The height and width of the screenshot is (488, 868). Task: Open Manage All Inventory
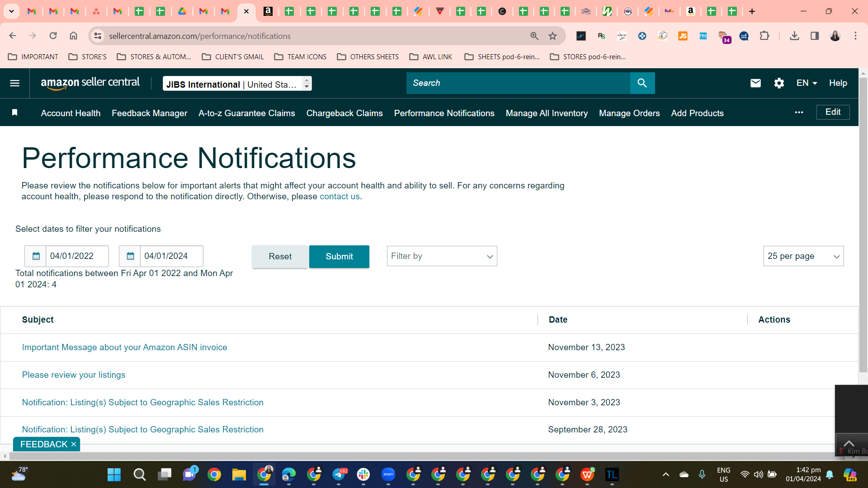pyautogui.click(x=547, y=113)
